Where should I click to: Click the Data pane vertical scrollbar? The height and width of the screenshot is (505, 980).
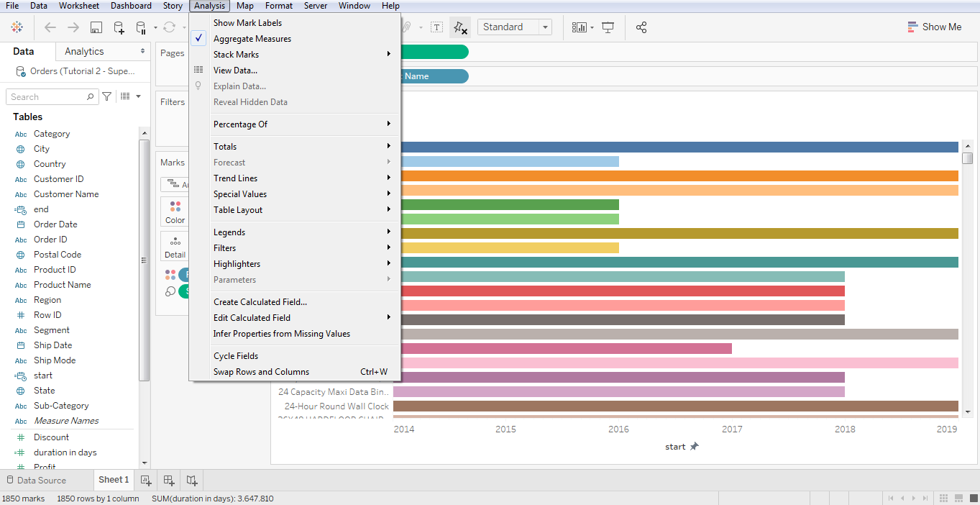tap(145, 259)
